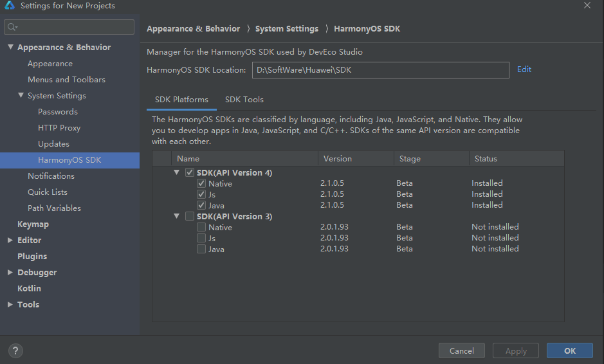Screen dimensions: 604x364
Task: Collapse System Settings tree arrow
Action: pyautogui.click(x=21, y=95)
